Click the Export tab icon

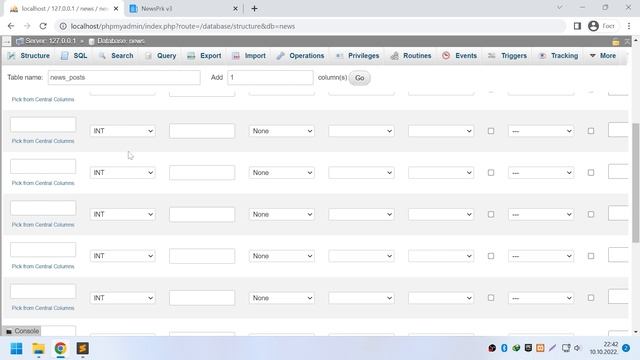(x=191, y=56)
